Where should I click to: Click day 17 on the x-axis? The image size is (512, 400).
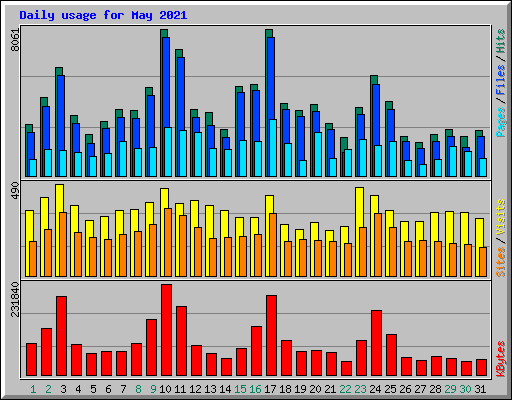point(270,389)
